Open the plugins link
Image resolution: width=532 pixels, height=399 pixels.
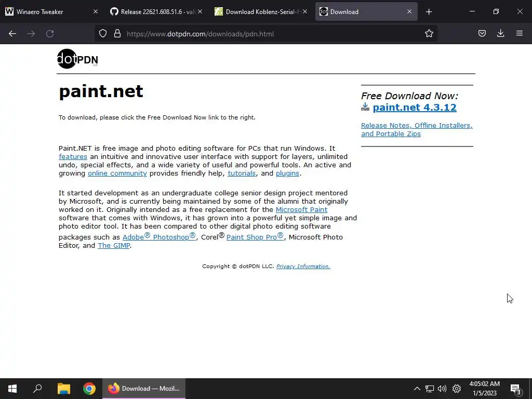(287, 174)
